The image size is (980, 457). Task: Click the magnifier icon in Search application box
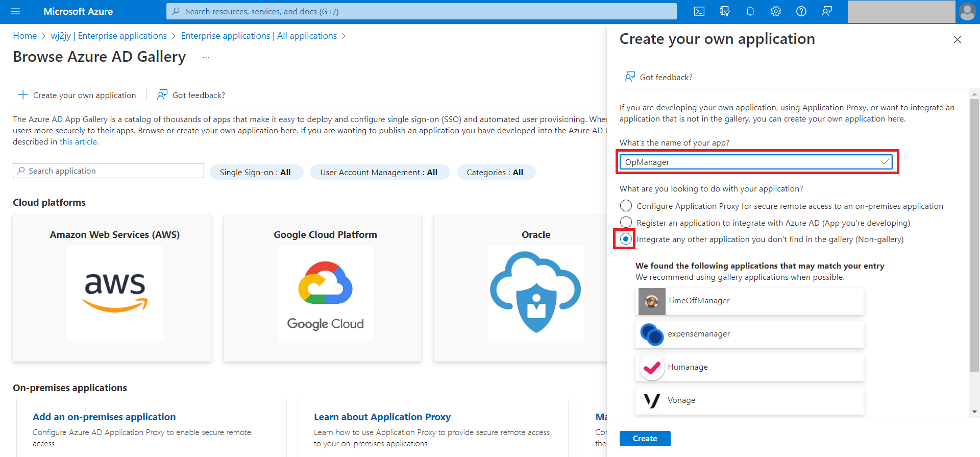[21, 171]
